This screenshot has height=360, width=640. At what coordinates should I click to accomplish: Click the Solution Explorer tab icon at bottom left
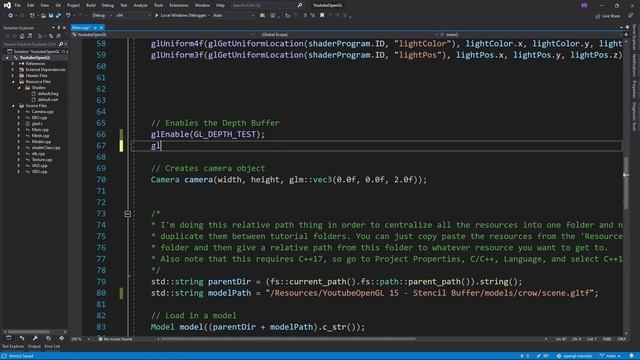[x=9, y=338]
